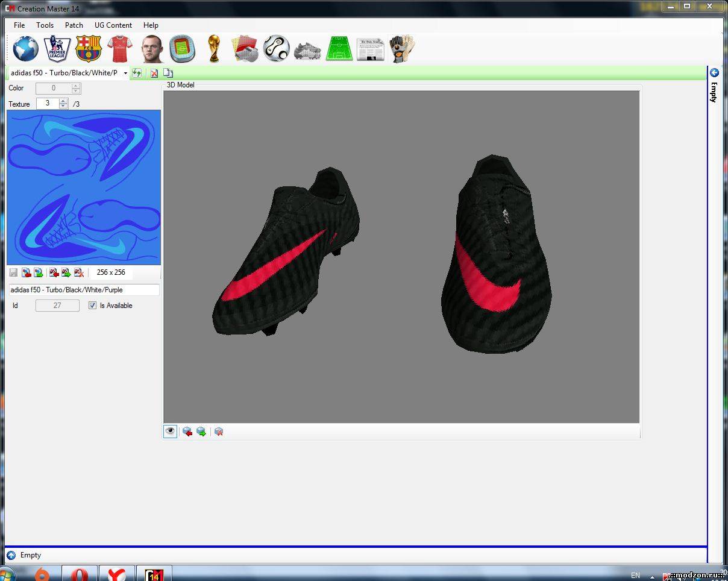Click the clone shoe pages icon

point(168,73)
